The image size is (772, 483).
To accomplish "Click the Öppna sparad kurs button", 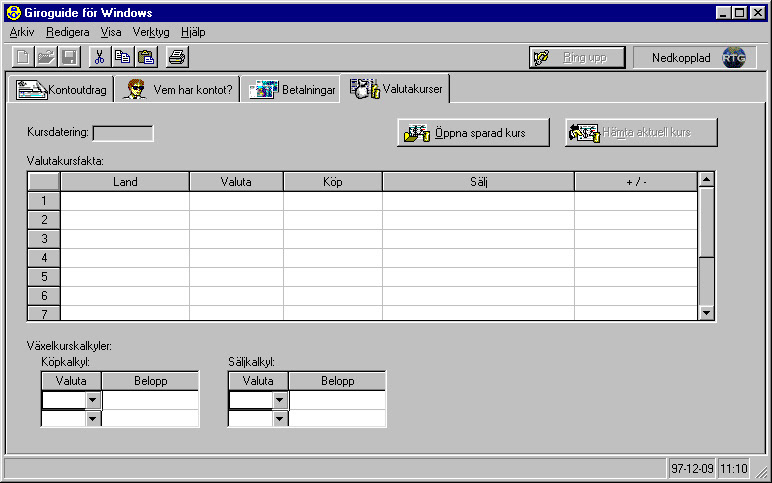I will pos(473,132).
